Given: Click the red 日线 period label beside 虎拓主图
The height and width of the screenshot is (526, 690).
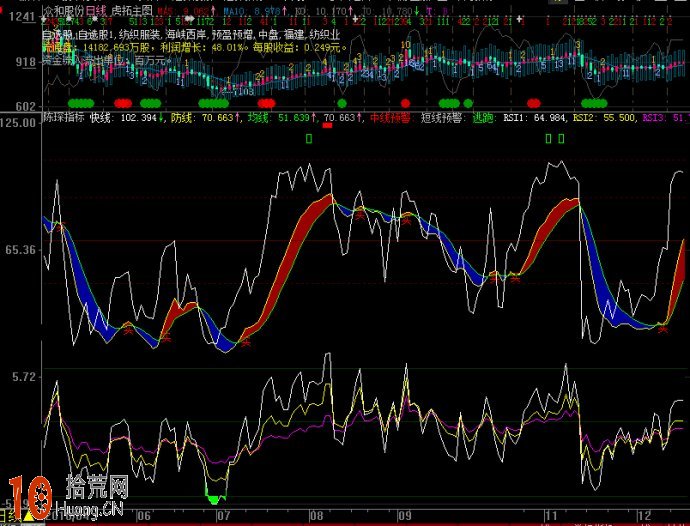Looking at the screenshot, I should coord(96,10).
